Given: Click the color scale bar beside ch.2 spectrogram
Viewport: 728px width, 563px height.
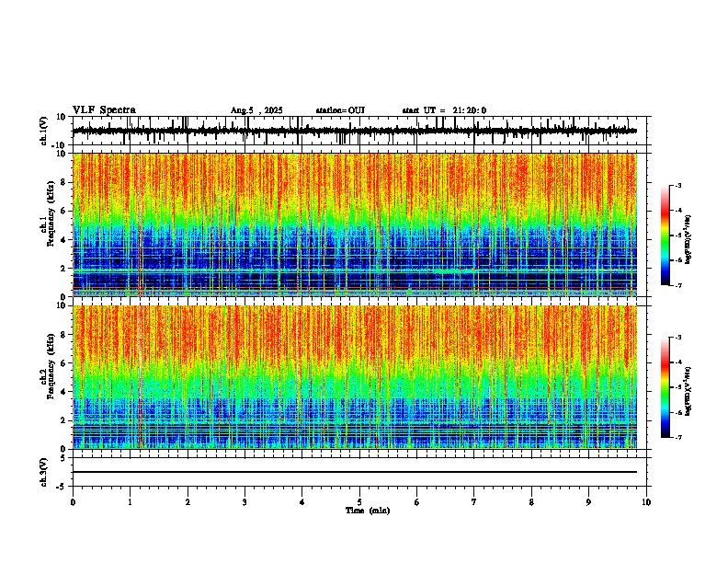Looking at the screenshot, I should 665,387.
